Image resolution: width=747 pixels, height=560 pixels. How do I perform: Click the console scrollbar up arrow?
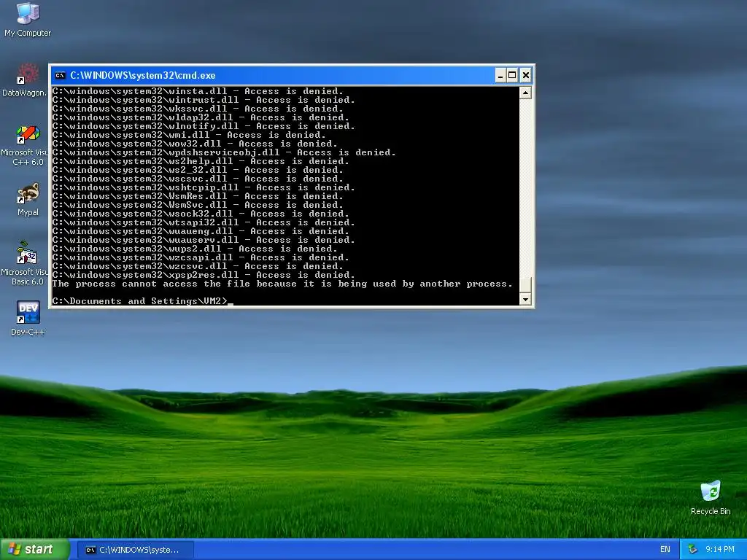click(x=525, y=93)
